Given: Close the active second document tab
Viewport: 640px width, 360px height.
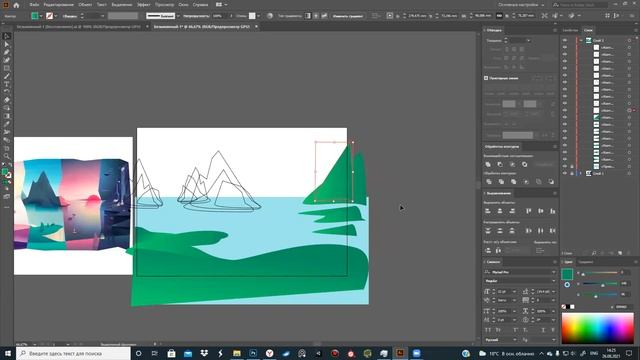Looking at the screenshot, I should pos(256,27).
